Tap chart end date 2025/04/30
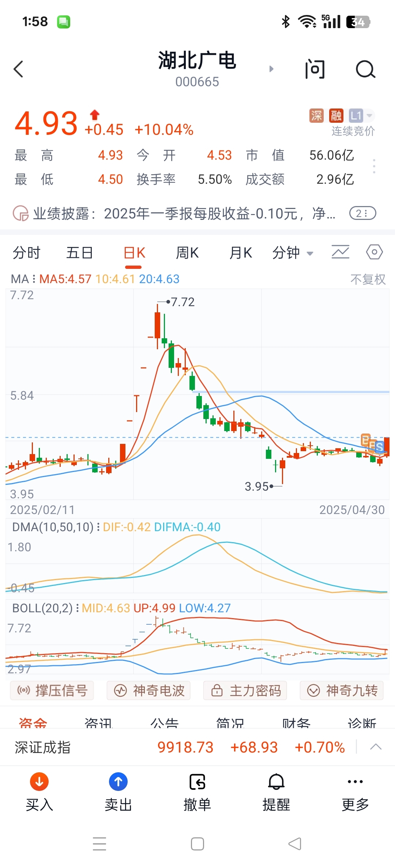This screenshot has width=395, height=868. [x=352, y=510]
